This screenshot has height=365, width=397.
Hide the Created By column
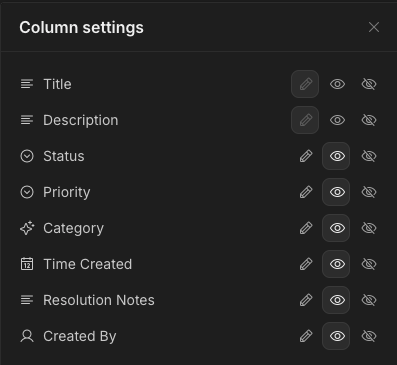pyautogui.click(x=369, y=336)
